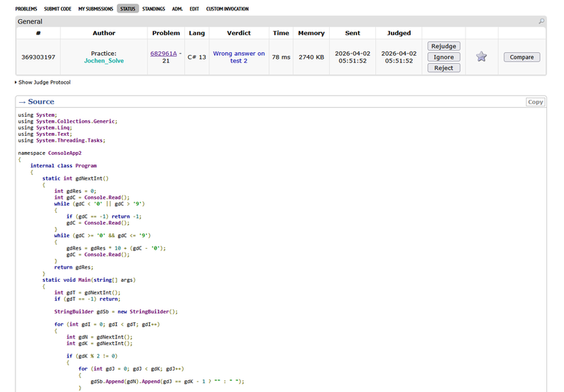Open problem 682961A link
The height and width of the screenshot is (392, 564).
tap(163, 53)
